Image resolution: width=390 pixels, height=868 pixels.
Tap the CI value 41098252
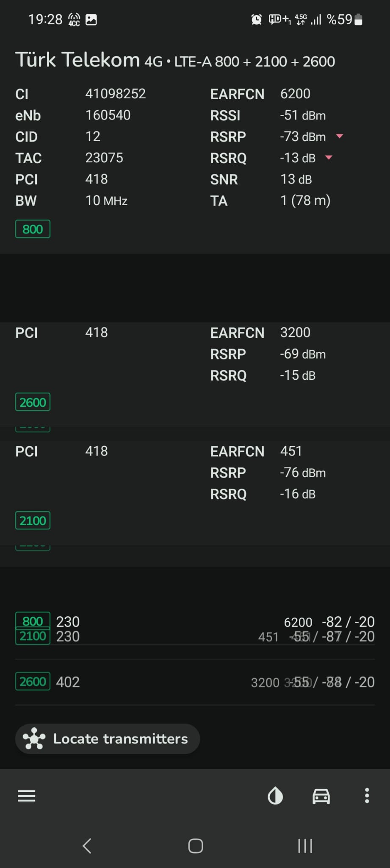coord(116,94)
